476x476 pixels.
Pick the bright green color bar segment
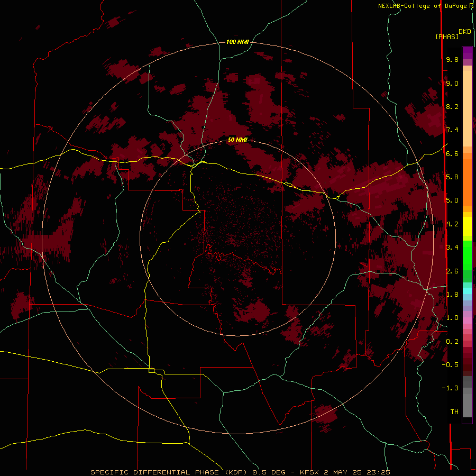point(467,255)
